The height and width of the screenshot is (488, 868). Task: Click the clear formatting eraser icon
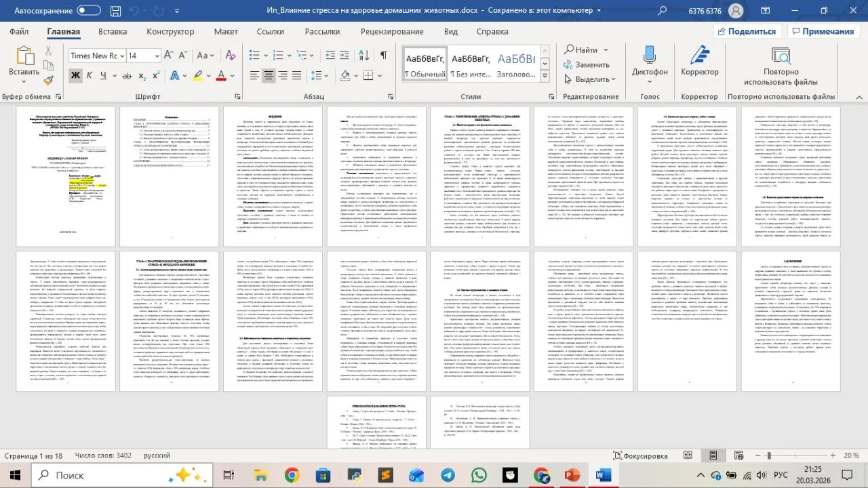(230, 56)
